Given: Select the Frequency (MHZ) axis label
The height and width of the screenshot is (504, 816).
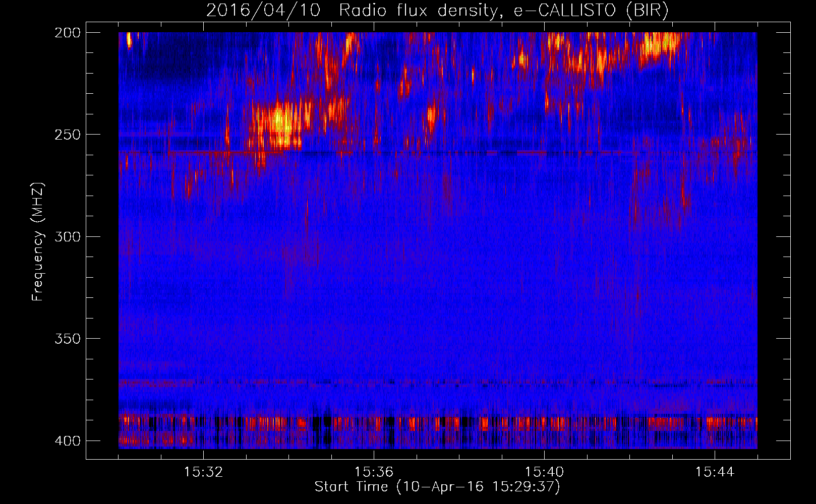Looking at the screenshot, I should 38,242.
